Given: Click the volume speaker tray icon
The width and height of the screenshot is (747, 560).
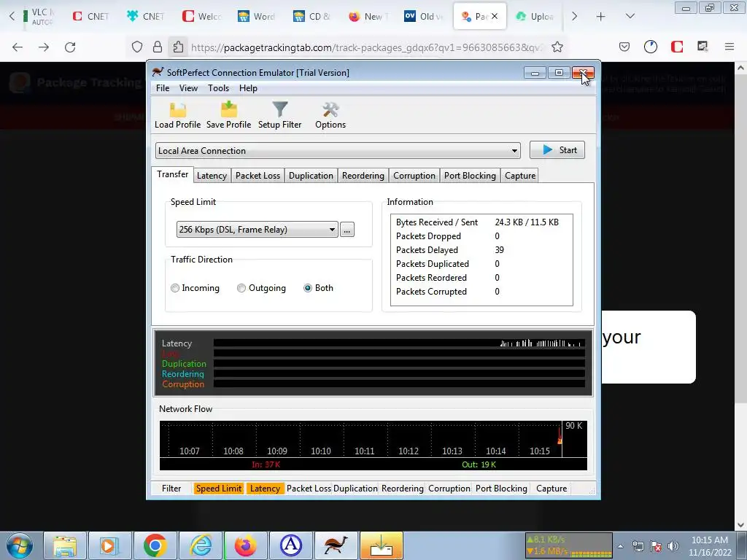Looking at the screenshot, I should click(673, 546).
